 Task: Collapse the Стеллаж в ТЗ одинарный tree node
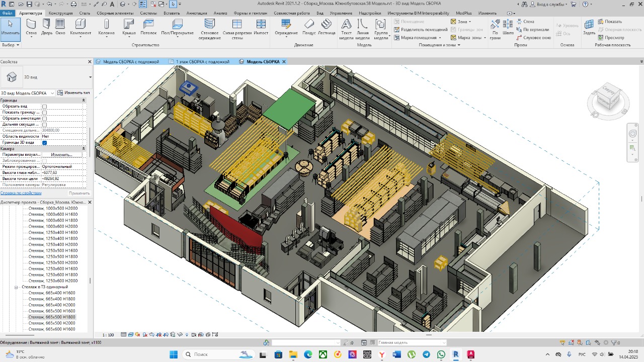(x=17, y=287)
